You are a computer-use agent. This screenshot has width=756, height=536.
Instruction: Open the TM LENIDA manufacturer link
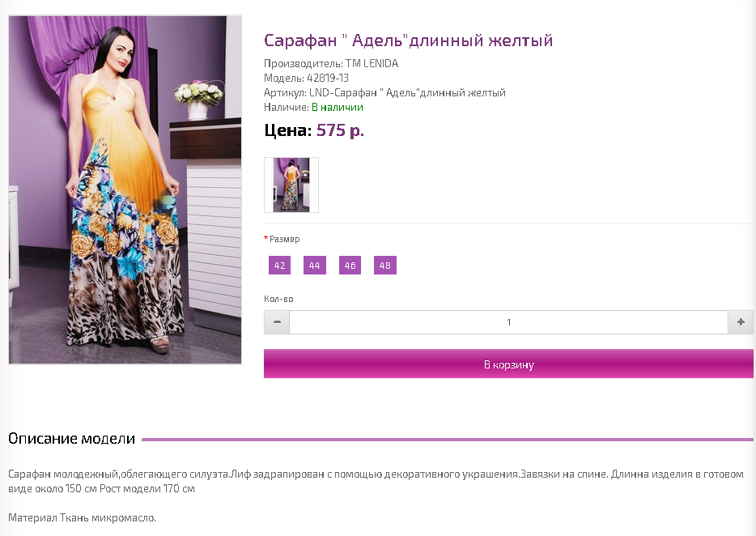372,64
